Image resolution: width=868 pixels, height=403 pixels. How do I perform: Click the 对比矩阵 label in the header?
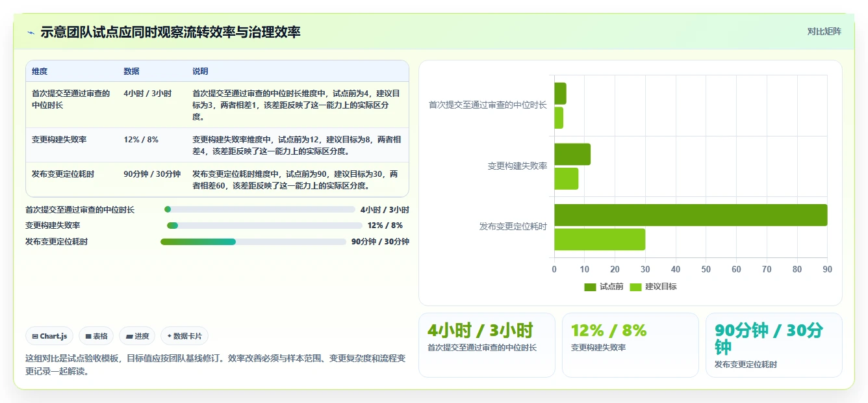pyautogui.click(x=824, y=31)
